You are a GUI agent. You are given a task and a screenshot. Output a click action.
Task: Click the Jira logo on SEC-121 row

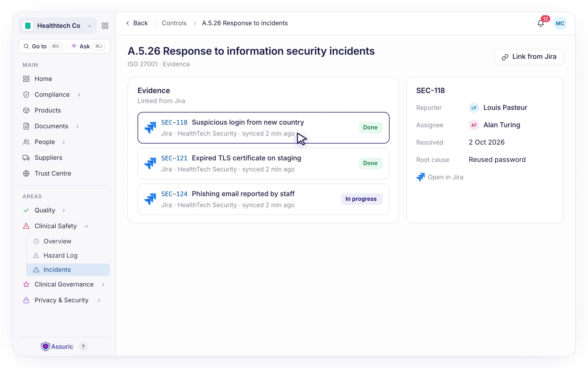tap(150, 163)
